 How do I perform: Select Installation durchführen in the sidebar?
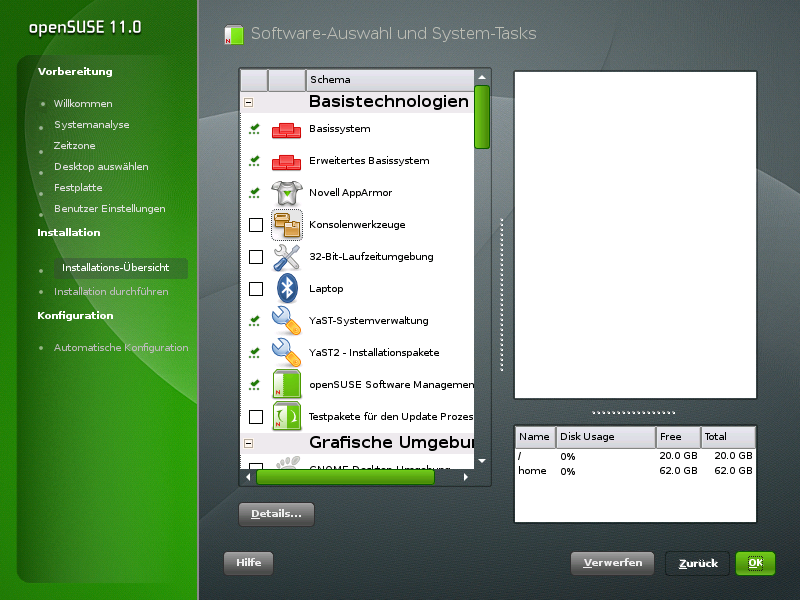coord(111,292)
